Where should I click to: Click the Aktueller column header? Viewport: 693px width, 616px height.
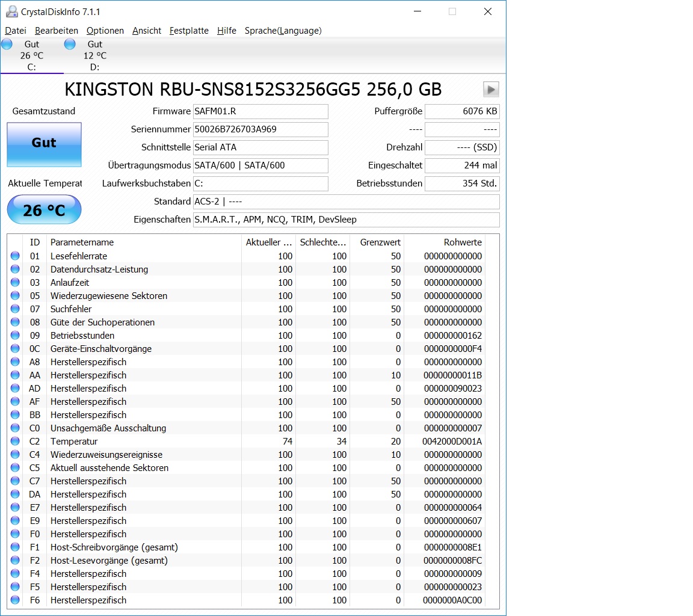268,242
